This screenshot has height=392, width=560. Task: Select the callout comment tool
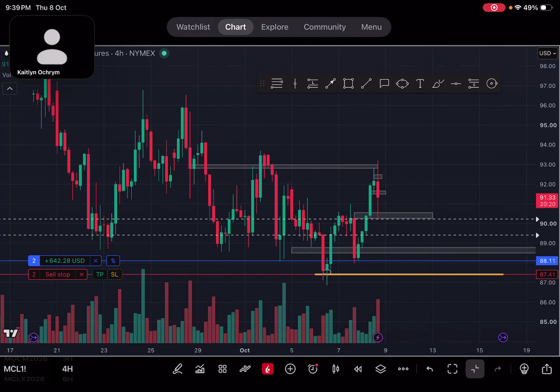(x=384, y=83)
